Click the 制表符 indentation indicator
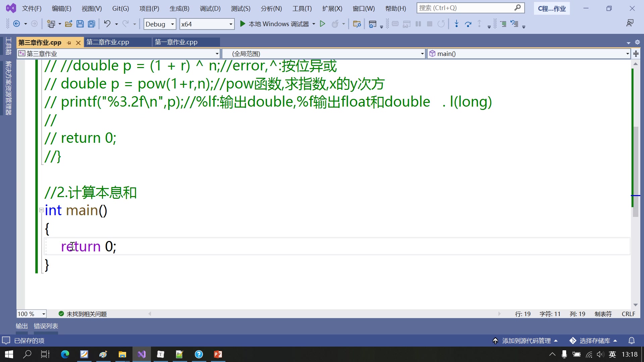Viewport: 644px width, 362px height. [603, 314]
